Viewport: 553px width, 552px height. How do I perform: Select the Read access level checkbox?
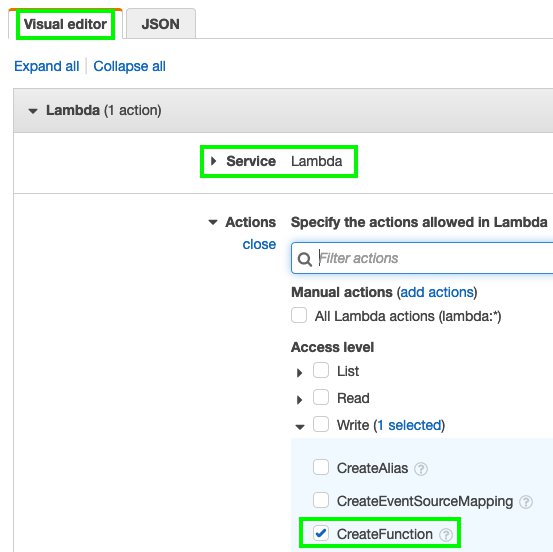click(x=321, y=397)
